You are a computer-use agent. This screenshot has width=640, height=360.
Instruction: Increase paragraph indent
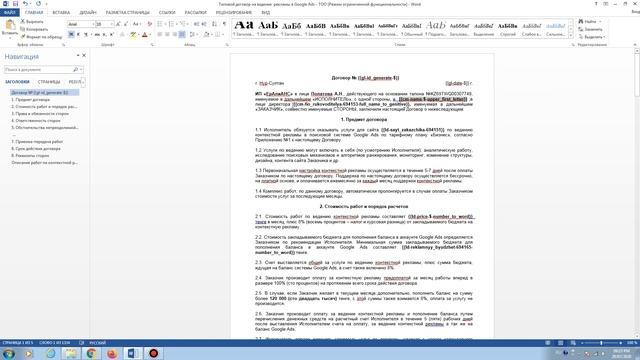click(204, 24)
